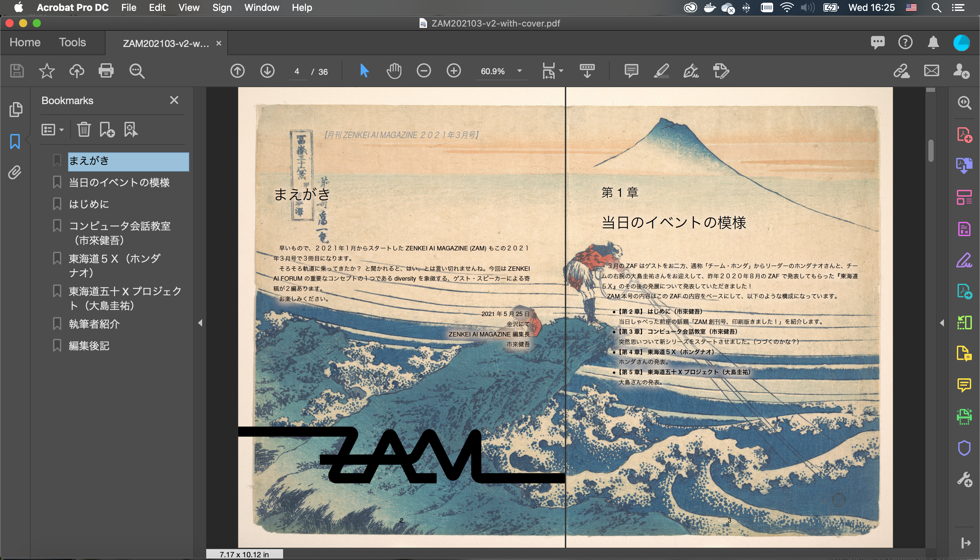The width and height of the screenshot is (980, 560).
Task: Jump to コンピュータ会話教室 bookmark
Action: pyautogui.click(x=119, y=233)
